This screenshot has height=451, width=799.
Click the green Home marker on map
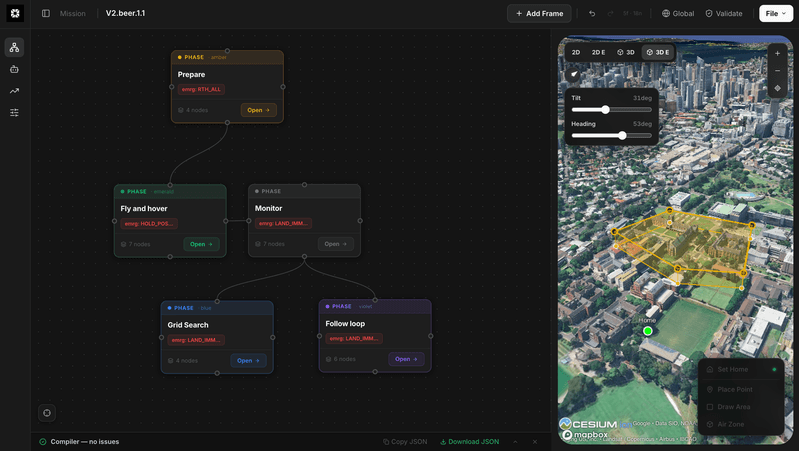(x=648, y=331)
